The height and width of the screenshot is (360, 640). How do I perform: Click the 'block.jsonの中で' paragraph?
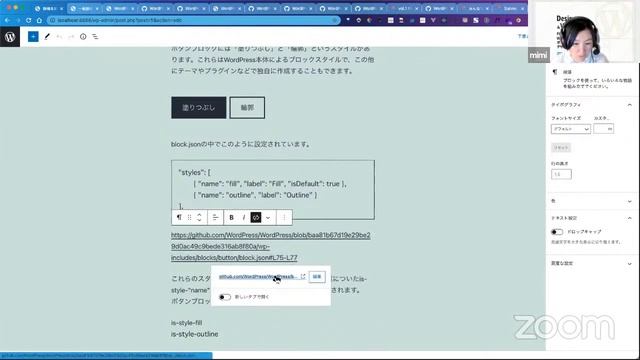(x=241, y=144)
